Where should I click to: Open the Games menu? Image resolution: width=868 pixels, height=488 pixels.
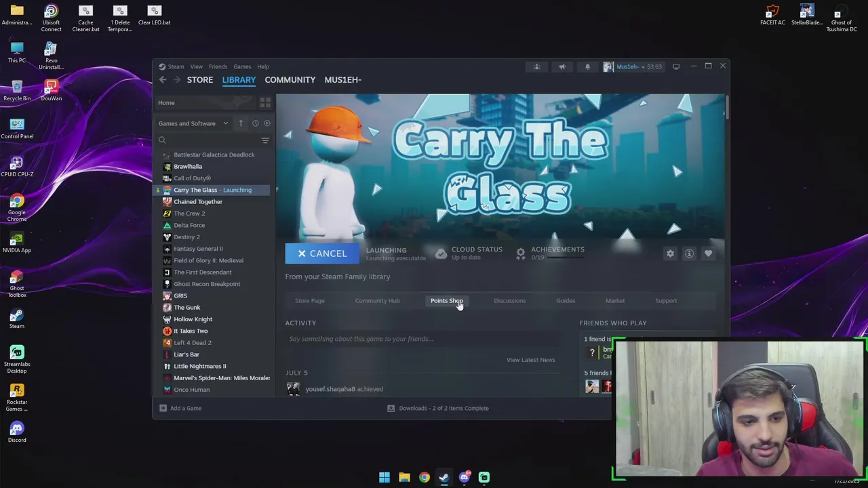(242, 66)
